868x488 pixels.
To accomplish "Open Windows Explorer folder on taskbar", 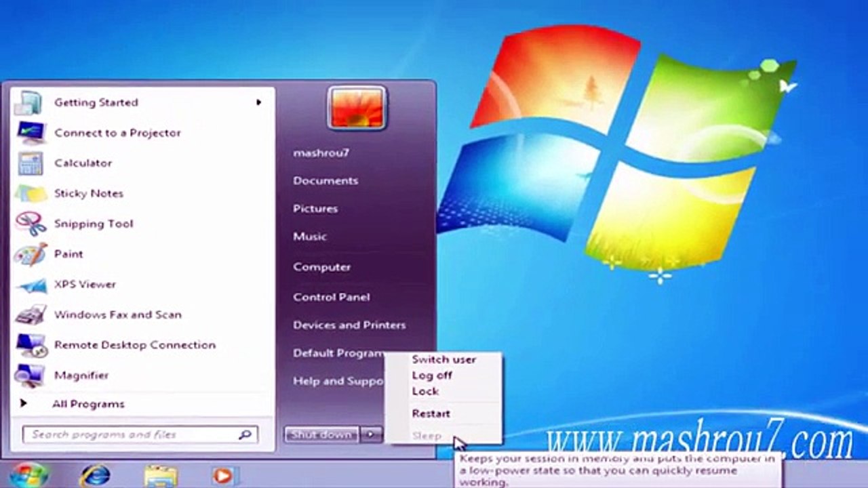I will tap(160, 476).
